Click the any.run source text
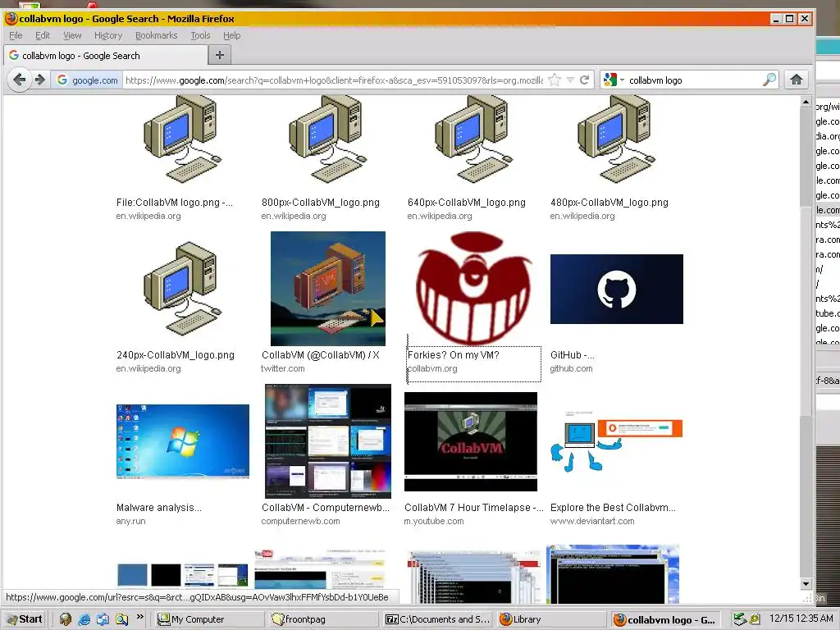Viewport: 840px width, 630px height. pyautogui.click(x=130, y=521)
